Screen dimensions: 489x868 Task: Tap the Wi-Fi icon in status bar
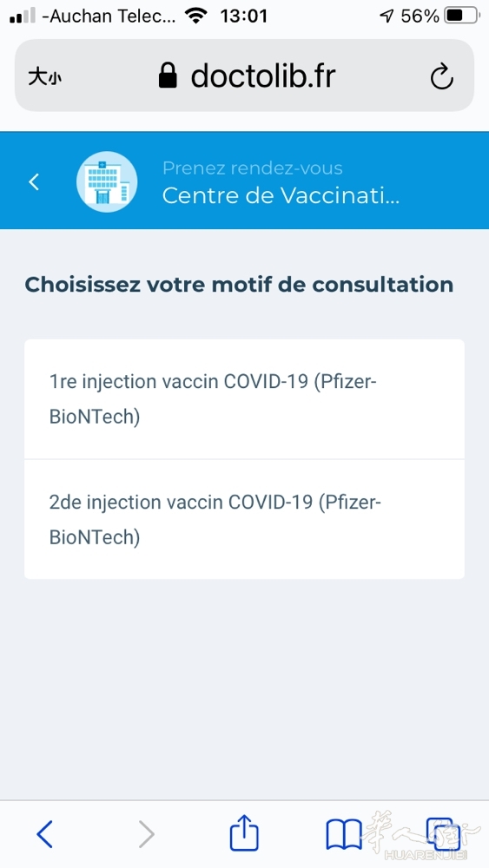pos(195,16)
